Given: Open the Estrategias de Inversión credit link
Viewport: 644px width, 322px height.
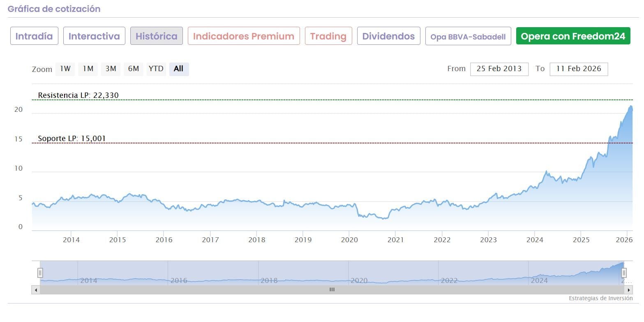Looking at the screenshot, I should pos(600,299).
